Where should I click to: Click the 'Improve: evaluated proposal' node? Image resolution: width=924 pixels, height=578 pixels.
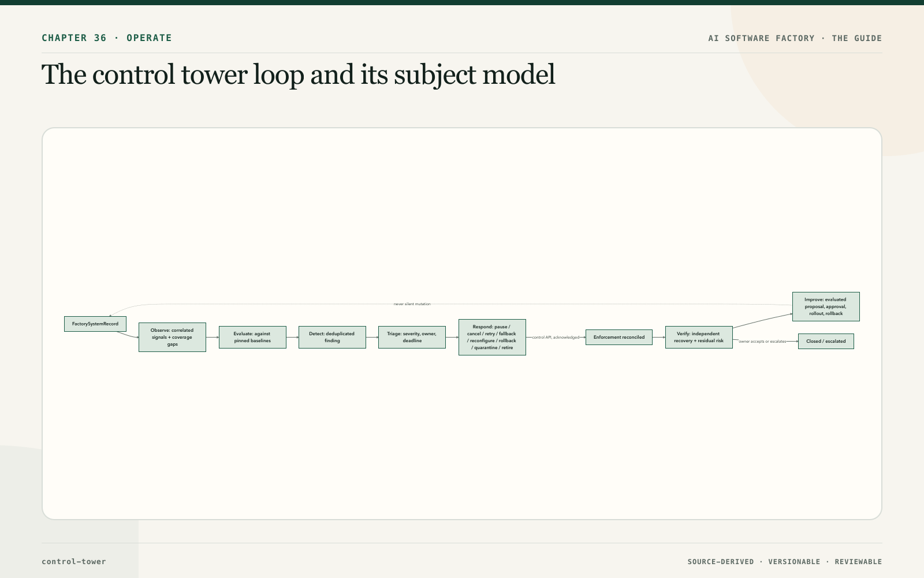click(x=826, y=306)
